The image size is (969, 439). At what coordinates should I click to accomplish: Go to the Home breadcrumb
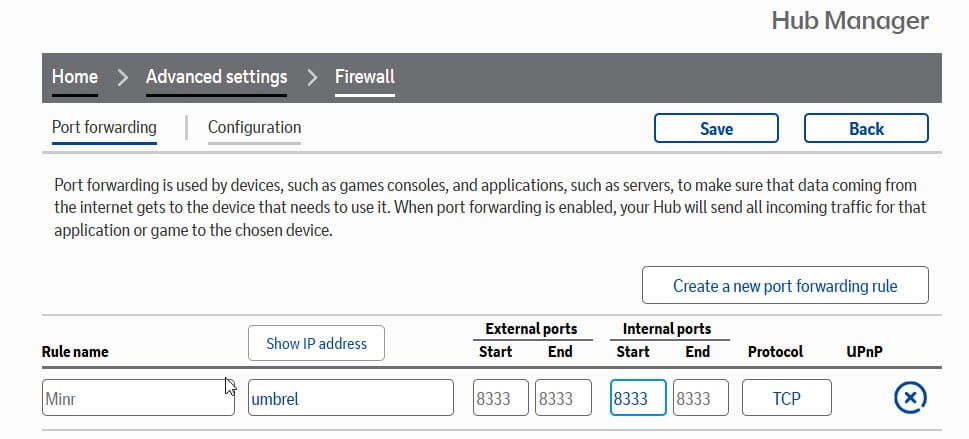pyautogui.click(x=75, y=77)
